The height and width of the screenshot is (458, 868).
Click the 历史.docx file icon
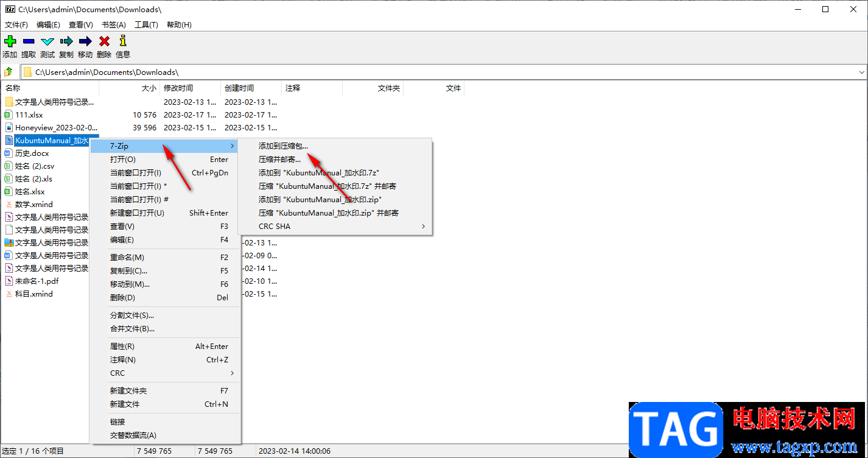pos(9,153)
